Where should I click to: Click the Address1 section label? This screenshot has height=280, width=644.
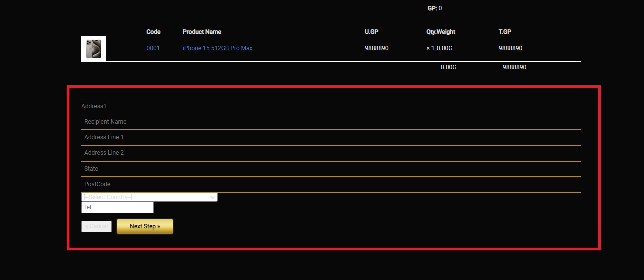tap(94, 106)
